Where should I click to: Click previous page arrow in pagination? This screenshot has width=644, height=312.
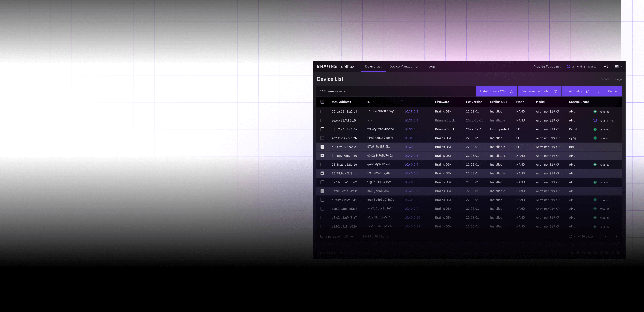coord(605,236)
